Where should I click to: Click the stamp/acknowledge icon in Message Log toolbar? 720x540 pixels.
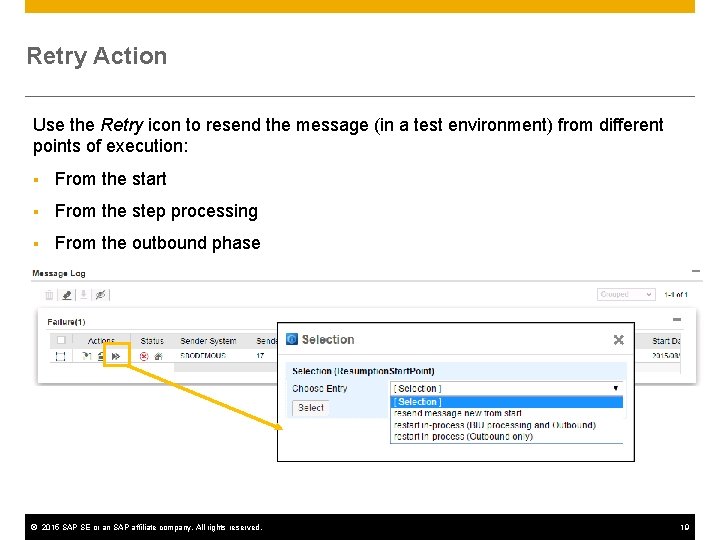coord(67,295)
